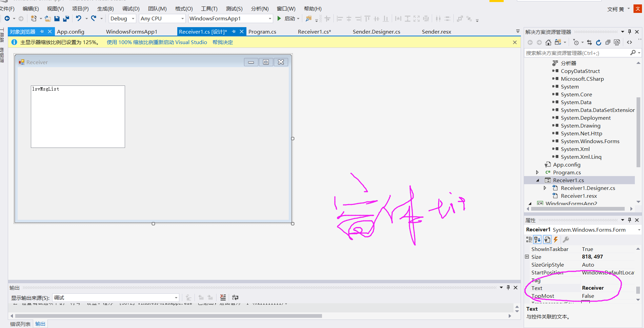Dismiss the yellow scaling notification bar

click(515, 42)
